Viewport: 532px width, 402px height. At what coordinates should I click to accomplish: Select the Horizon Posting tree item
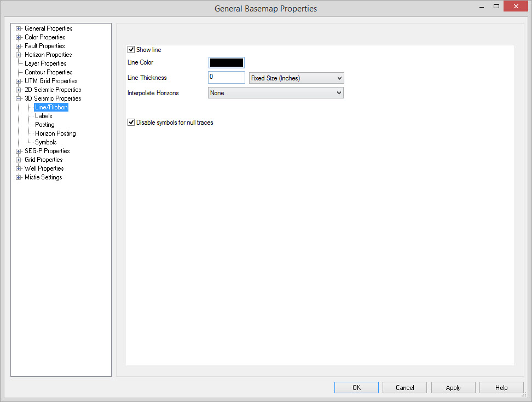(55, 133)
